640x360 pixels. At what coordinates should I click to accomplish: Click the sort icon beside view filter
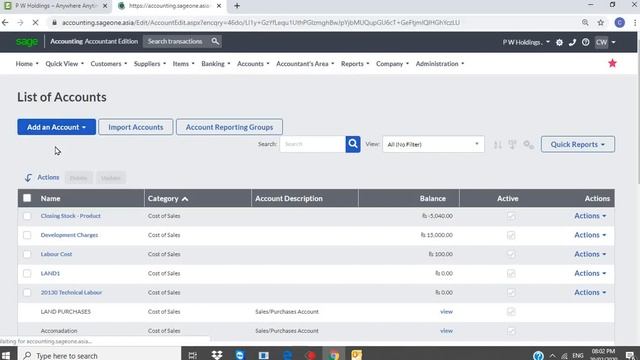click(x=497, y=144)
